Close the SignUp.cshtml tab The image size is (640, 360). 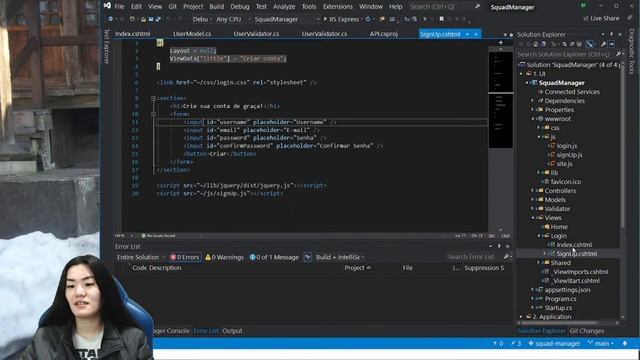(x=476, y=34)
